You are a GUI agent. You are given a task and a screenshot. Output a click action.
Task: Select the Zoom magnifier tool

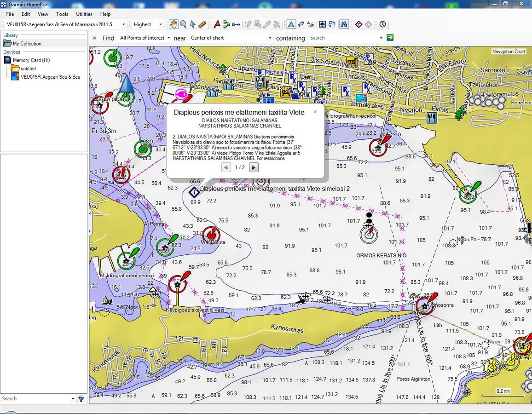pyautogui.click(x=183, y=24)
